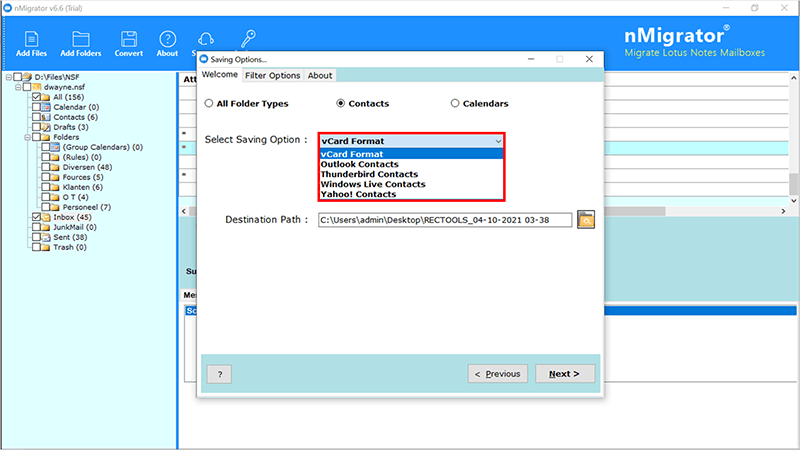The image size is (800, 450).
Task: Click the Next button
Action: point(564,374)
